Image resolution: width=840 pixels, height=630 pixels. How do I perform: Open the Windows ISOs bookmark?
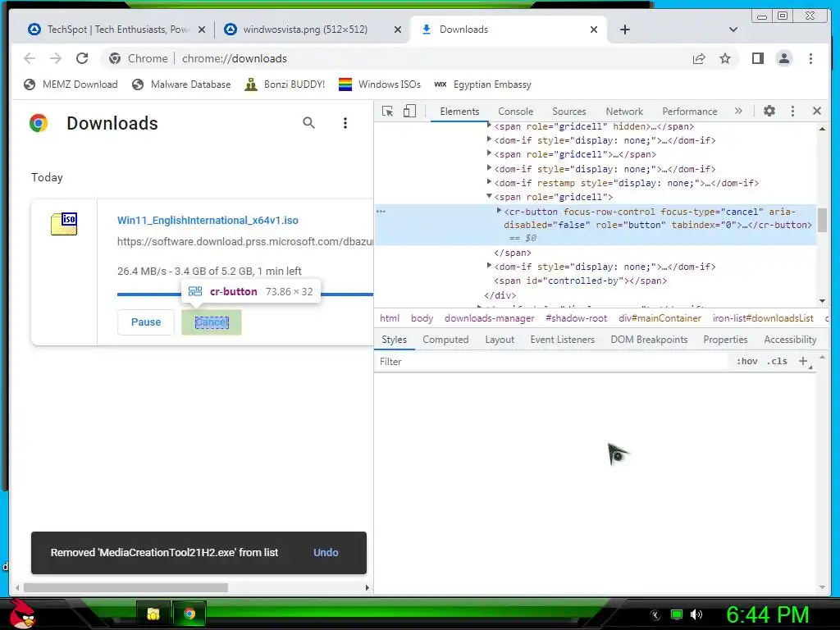tap(380, 84)
